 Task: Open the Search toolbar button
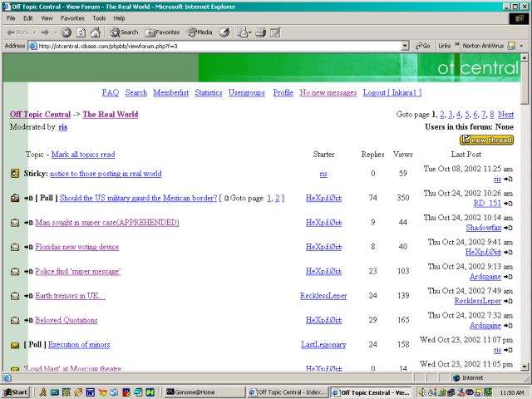pyautogui.click(x=124, y=32)
